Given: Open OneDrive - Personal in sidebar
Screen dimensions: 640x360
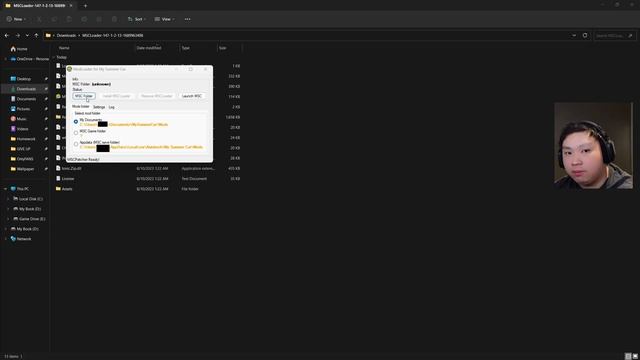Looking at the screenshot, I should pyautogui.click(x=29, y=59).
